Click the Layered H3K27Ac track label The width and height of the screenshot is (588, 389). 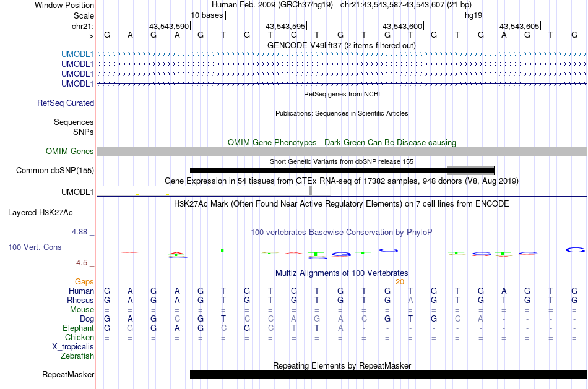(x=40, y=213)
